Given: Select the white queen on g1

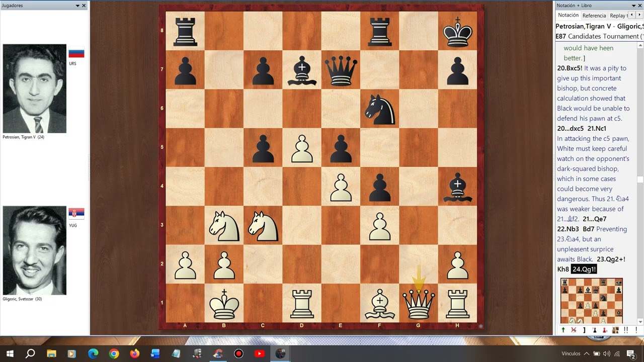Looking at the screenshot, I should coord(419,303).
